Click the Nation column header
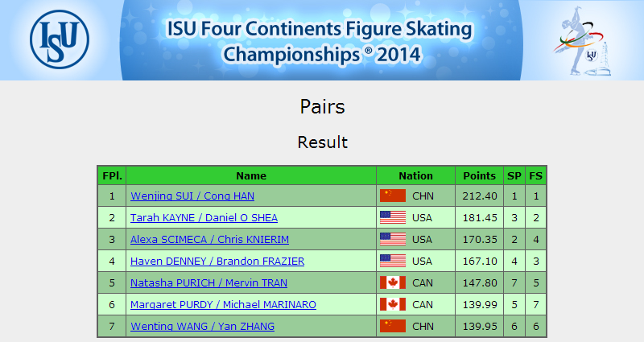644x342 pixels. pyautogui.click(x=415, y=175)
